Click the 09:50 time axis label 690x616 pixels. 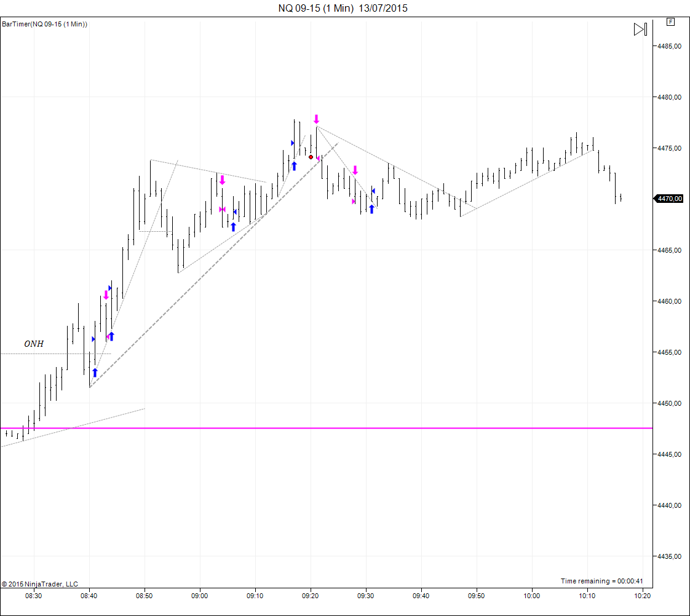coord(477,596)
